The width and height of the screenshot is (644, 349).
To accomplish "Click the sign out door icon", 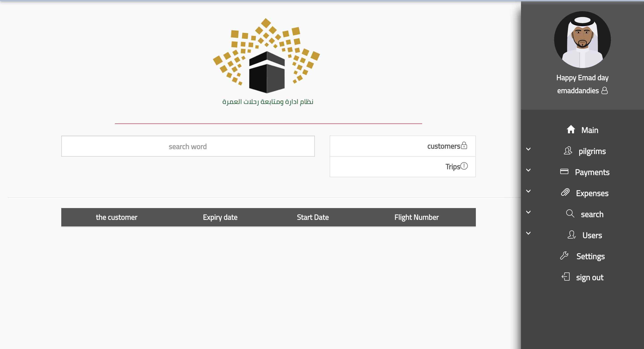I will tap(566, 277).
